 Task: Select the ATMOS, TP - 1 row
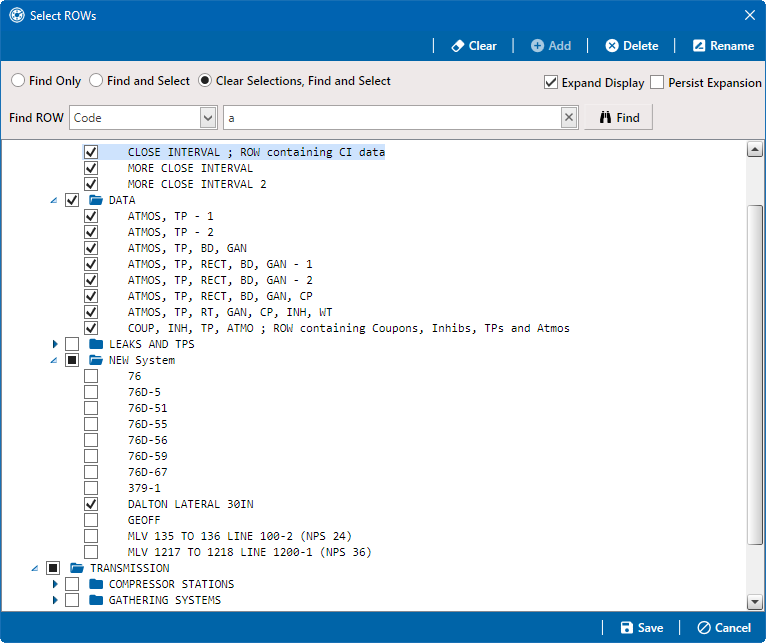170,216
